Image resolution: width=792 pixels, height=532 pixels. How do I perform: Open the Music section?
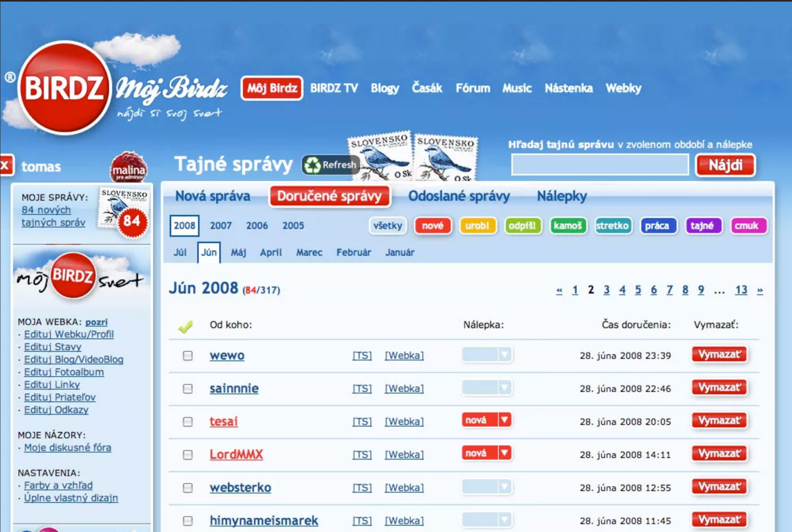point(517,88)
